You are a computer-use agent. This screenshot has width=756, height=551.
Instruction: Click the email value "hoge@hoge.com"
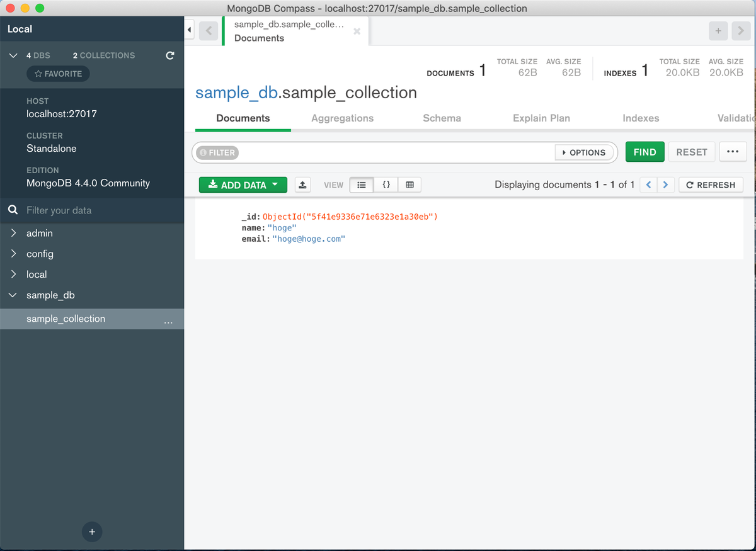coord(309,239)
